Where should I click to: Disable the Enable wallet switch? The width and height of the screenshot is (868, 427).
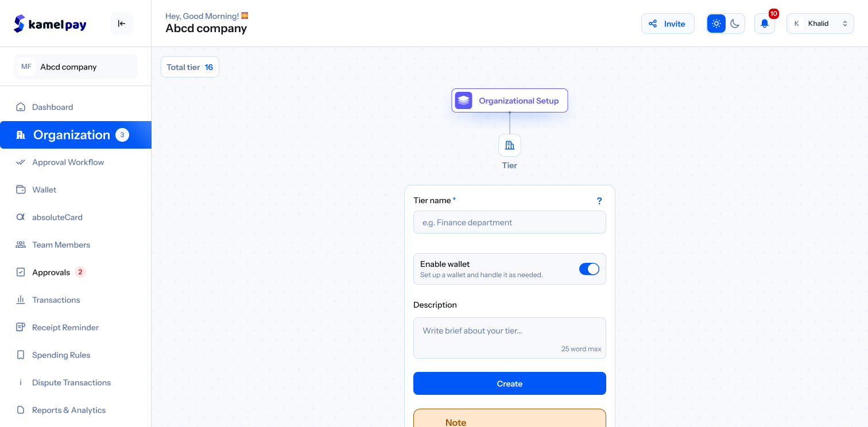point(589,269)
